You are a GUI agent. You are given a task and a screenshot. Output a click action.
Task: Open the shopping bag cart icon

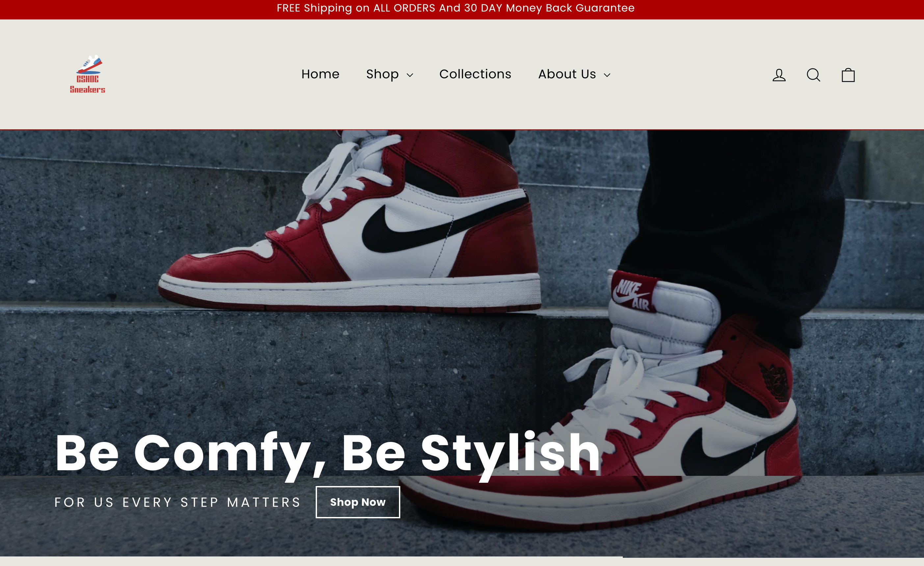point(848,75)
